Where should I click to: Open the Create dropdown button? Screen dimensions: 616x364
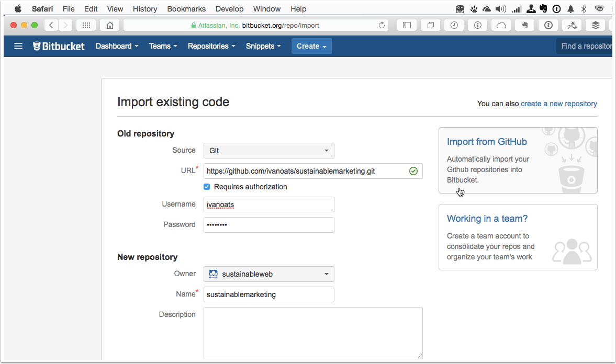[311, 46]
